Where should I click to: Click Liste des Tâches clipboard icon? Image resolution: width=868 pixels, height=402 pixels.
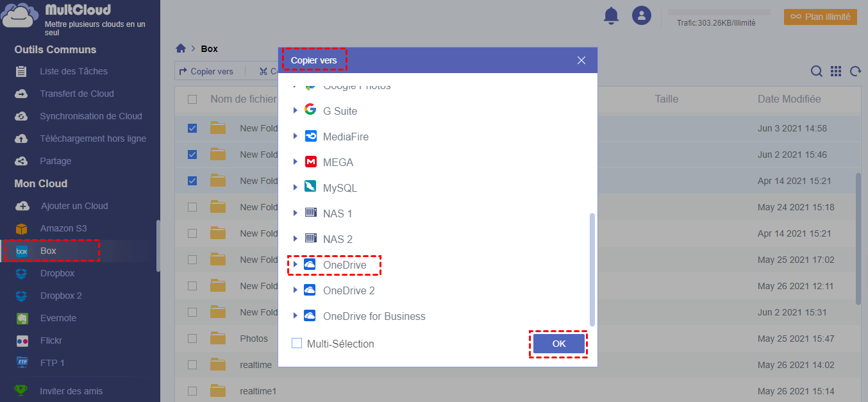(x=21, y=71)
